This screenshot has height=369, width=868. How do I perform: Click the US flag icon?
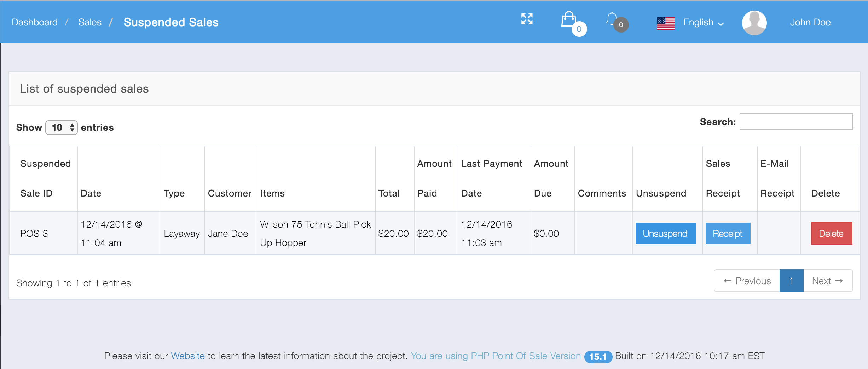666,23
